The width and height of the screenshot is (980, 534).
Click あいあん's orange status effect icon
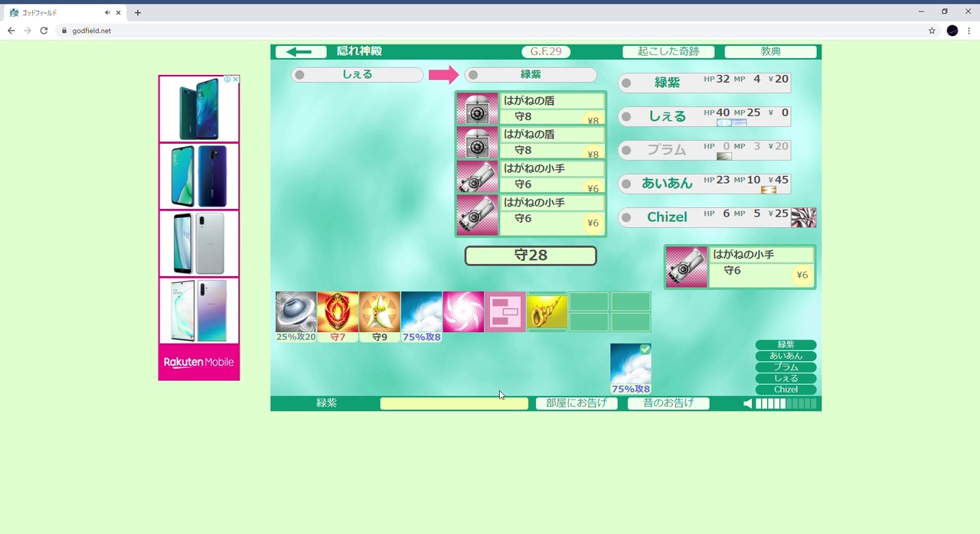tap(769, 190)
